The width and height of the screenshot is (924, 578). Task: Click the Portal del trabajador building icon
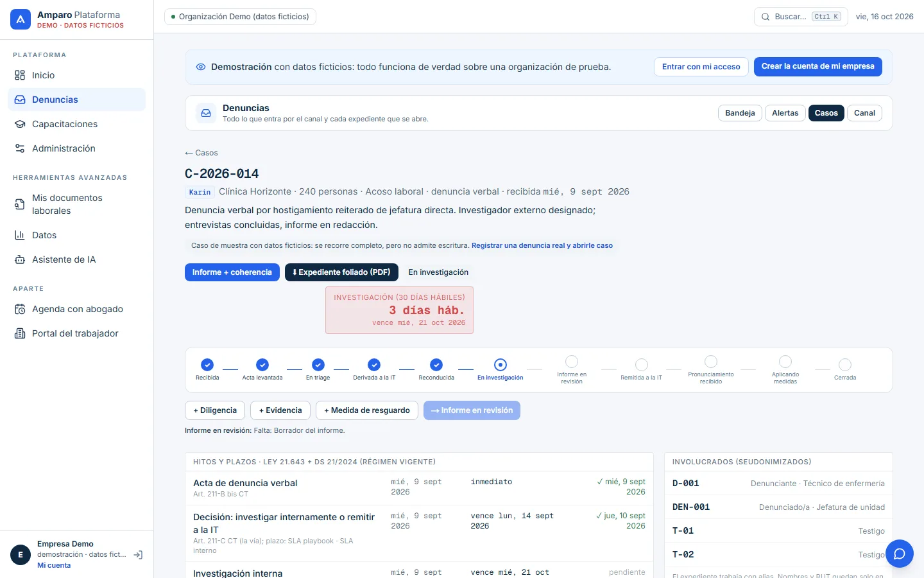point(20,333)
